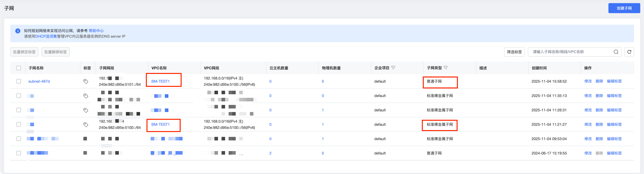The width and height of the screenshot is (644, 174).
Task: Click 编辑标签 in the 11:26:31 row
Action: [x=614, y=110]
